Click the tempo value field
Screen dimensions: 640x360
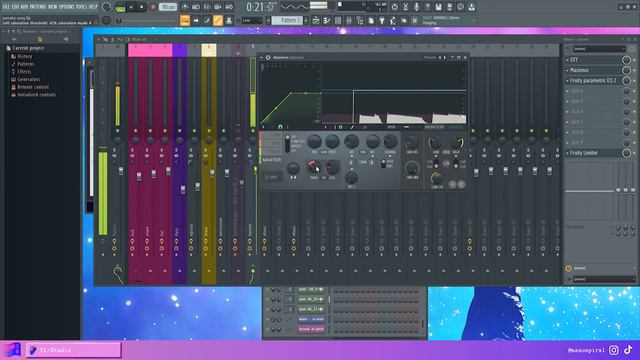168,7
